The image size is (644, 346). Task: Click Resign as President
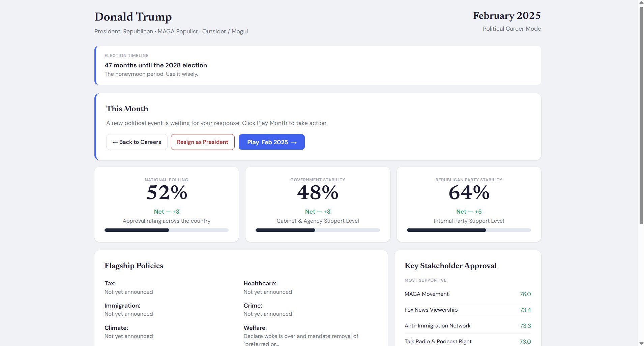pos(202,142)
